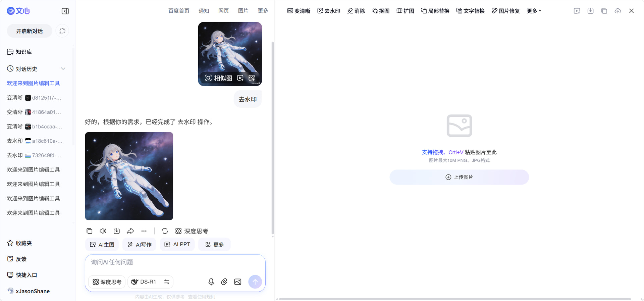Open the 图片 tab in top navigation
Screen dimensions: 644x301
click(x=243, y=11)
